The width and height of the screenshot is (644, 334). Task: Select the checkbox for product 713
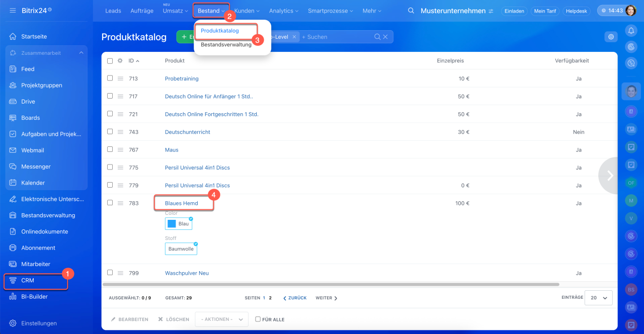tap(110, 78)
